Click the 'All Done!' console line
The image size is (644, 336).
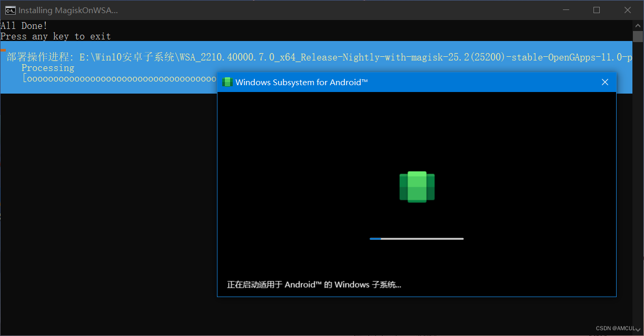[24, 26]
